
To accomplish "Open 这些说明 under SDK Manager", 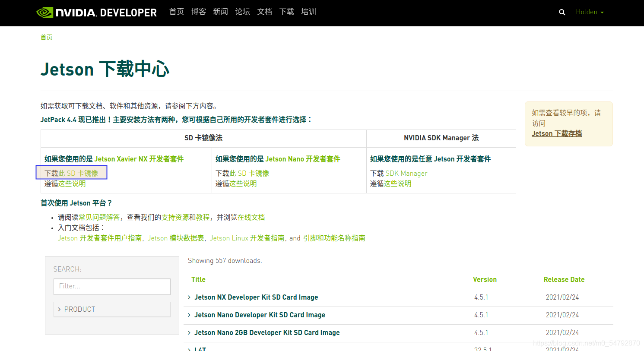I will [x=398, y=183].
